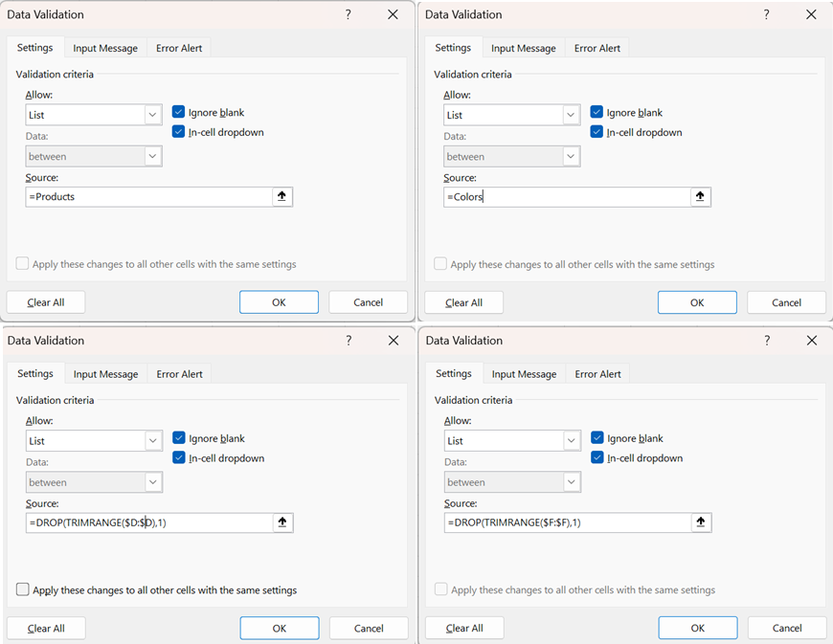The image size is (833, 644).
Task: Click help question mark in $D:$D dialog
Action: tap(349, 341)
